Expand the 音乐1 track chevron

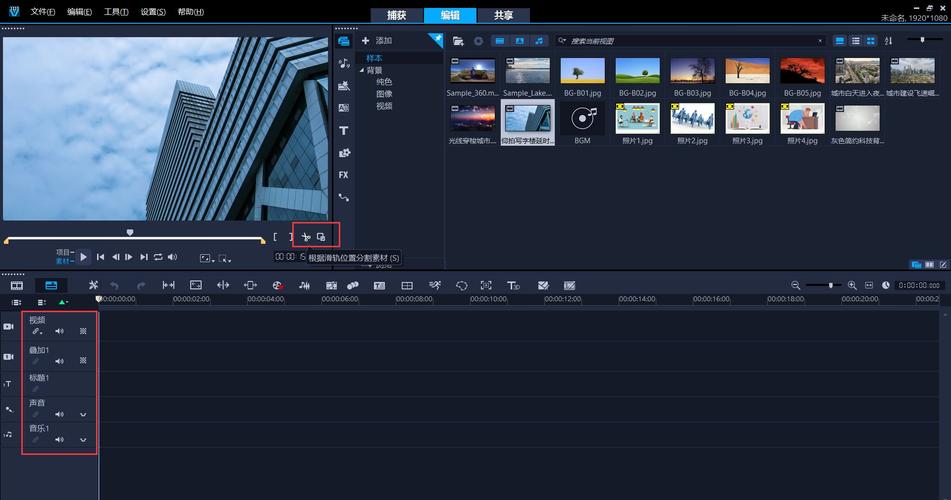tap(83, 439)
